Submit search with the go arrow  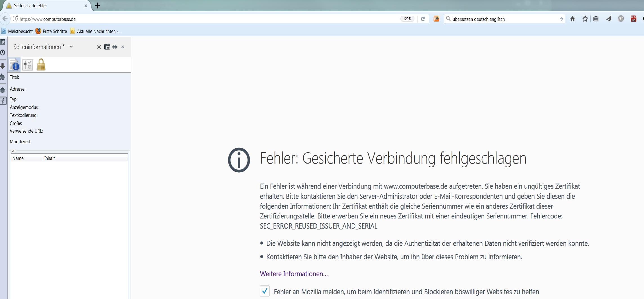pyautogui.click(x=561, y=19)
